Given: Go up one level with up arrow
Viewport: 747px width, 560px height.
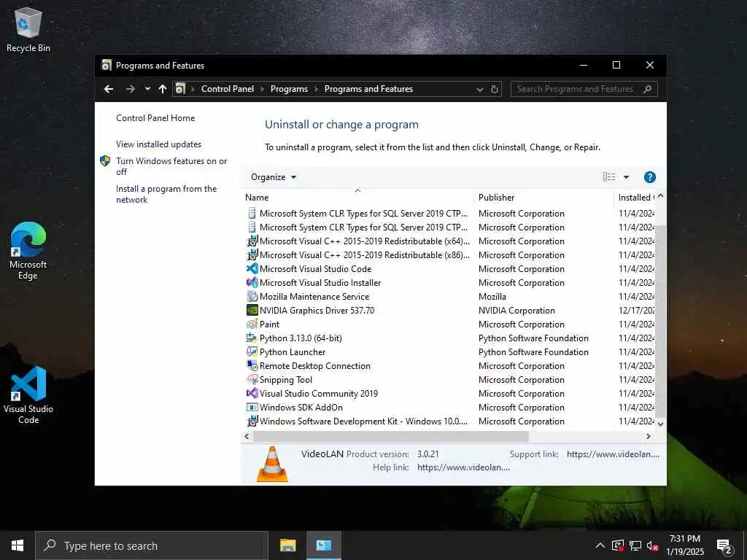Looking at the screenshot, I should [163, 89].
